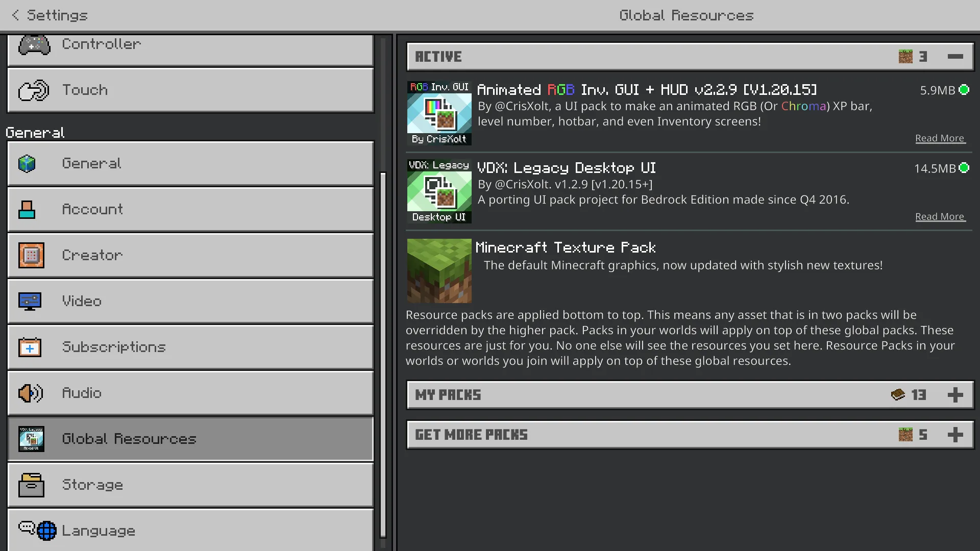The height and width of the screenshot is (551, 980).
Task: Click the 14.5MB size label
Action: tap(934, 168)
